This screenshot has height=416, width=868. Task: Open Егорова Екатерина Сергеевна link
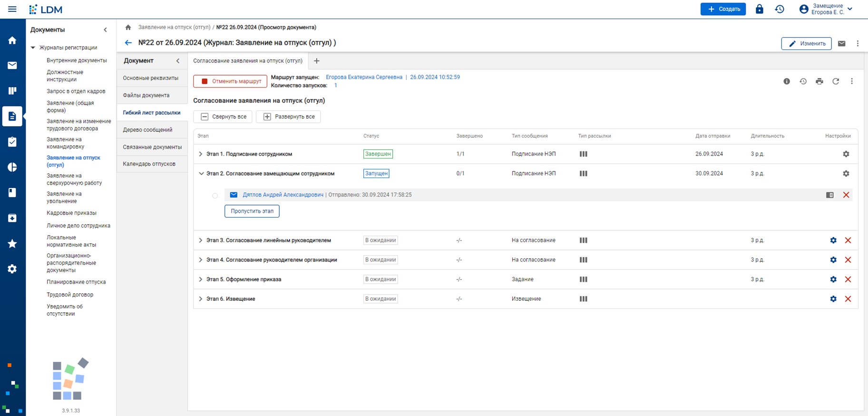click(364, 77)
